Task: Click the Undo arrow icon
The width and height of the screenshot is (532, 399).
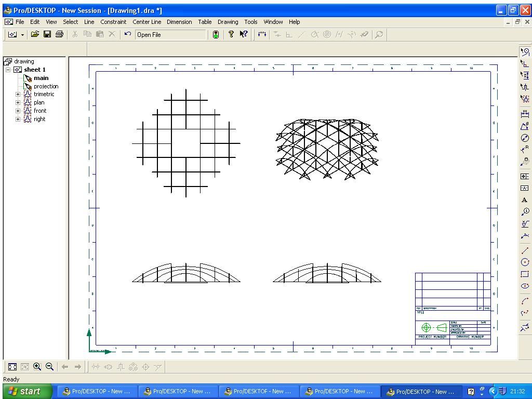Action: click(x=128, y=34)
